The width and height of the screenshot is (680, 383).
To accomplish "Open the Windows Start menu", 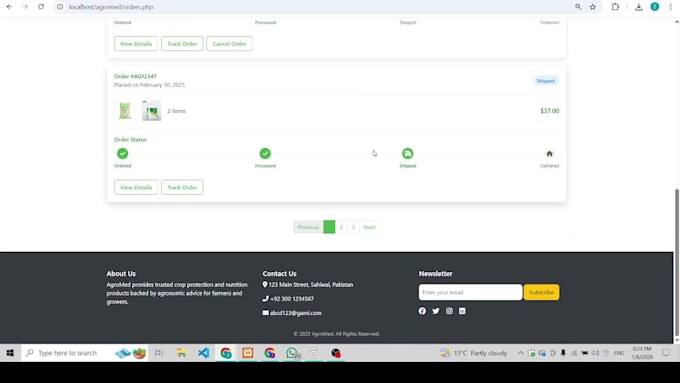I will tap(10, 353).
